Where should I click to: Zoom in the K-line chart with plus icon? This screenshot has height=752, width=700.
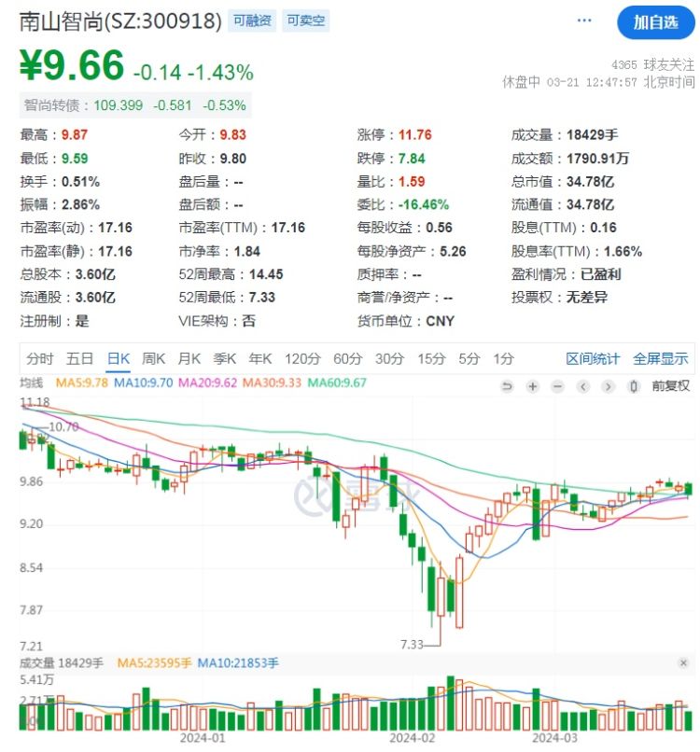(533, 386)
